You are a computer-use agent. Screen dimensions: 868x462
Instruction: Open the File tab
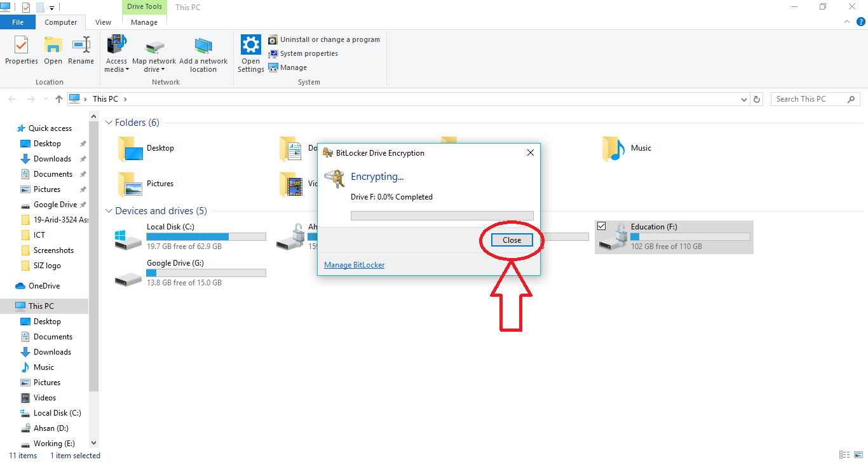(18, 22)
